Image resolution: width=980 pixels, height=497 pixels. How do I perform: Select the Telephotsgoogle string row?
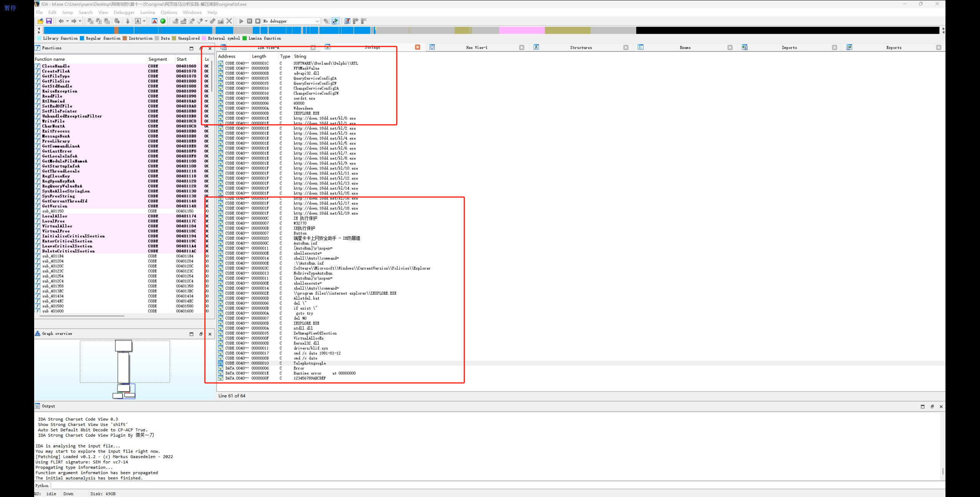310,363
